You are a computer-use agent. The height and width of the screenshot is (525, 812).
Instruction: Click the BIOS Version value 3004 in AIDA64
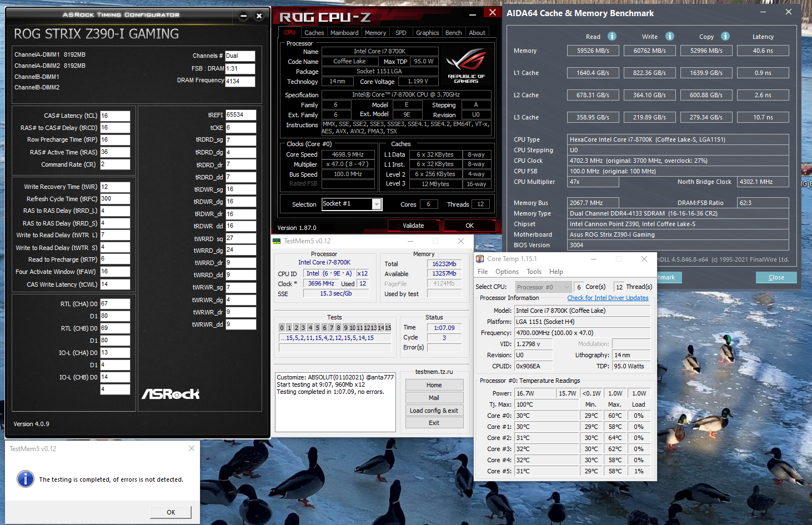678,245
